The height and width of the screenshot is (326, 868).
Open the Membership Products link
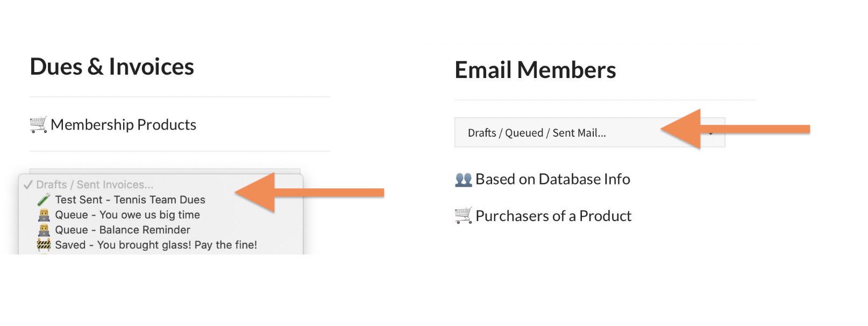coord(123,125)
